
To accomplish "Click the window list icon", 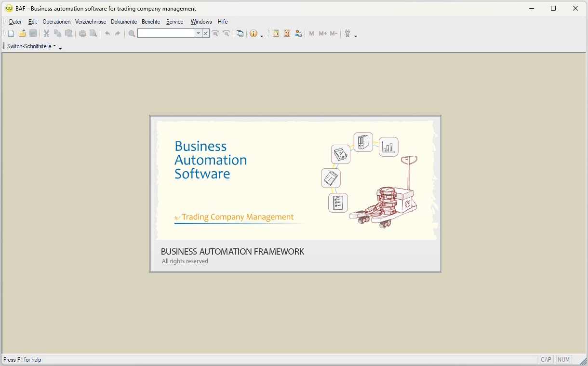I will coord(240,33).
